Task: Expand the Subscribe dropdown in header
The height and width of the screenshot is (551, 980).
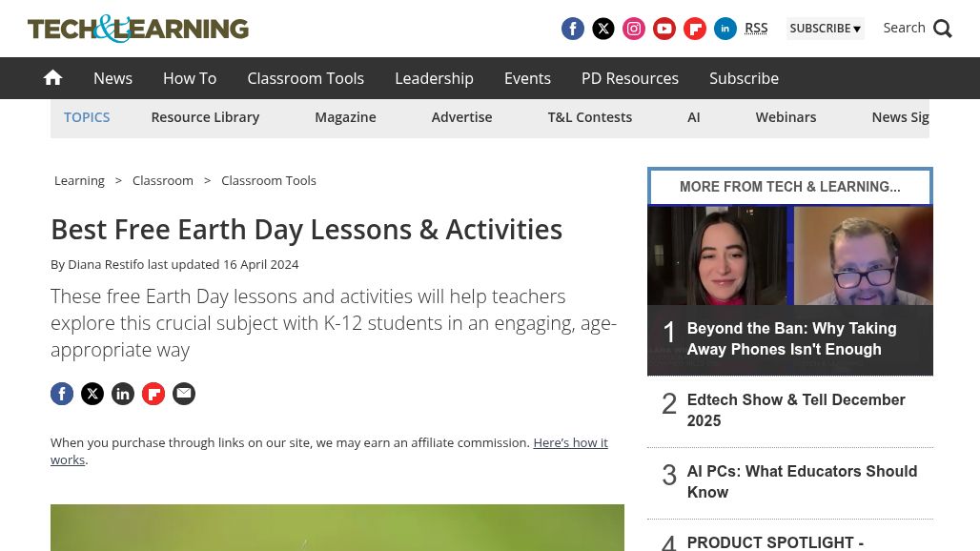Action: point(825,29)
